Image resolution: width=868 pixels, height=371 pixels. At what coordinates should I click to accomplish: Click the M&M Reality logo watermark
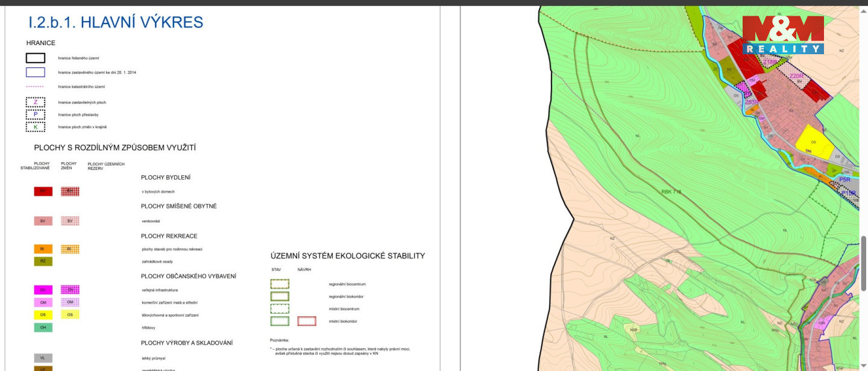click(782, 34)
